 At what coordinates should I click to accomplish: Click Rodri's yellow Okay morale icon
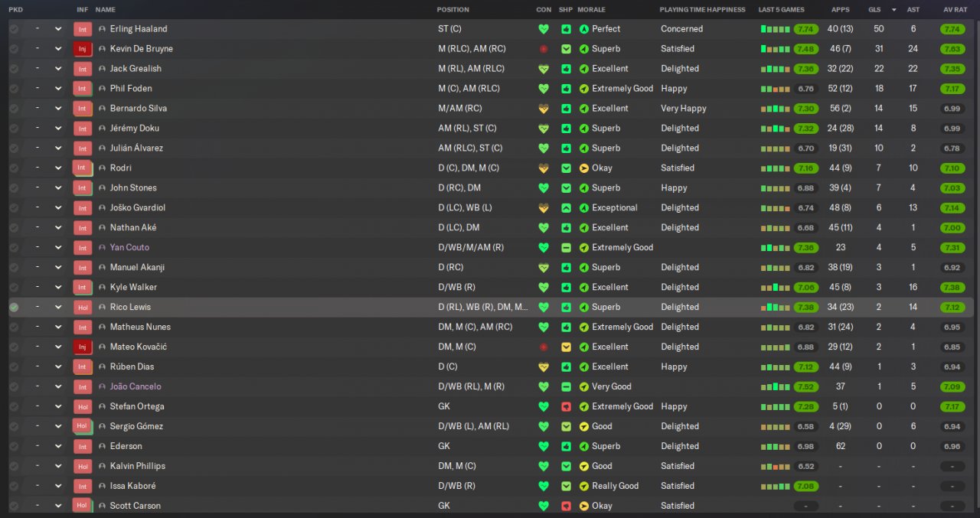[x=584, y=168]
